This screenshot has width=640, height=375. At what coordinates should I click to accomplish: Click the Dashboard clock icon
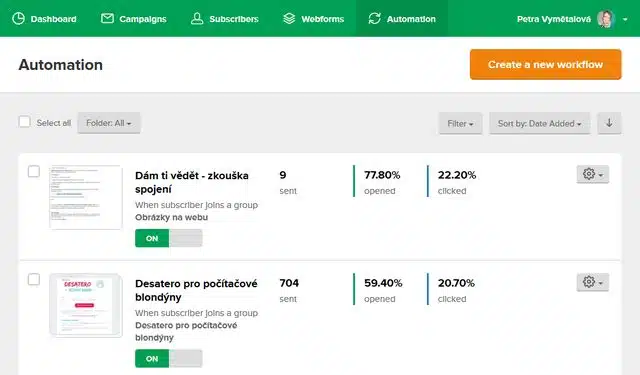click(18, 18)
